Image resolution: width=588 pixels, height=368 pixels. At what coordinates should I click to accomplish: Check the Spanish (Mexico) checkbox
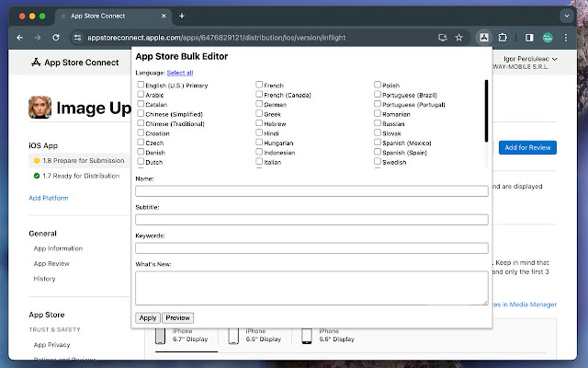point(378,142)
